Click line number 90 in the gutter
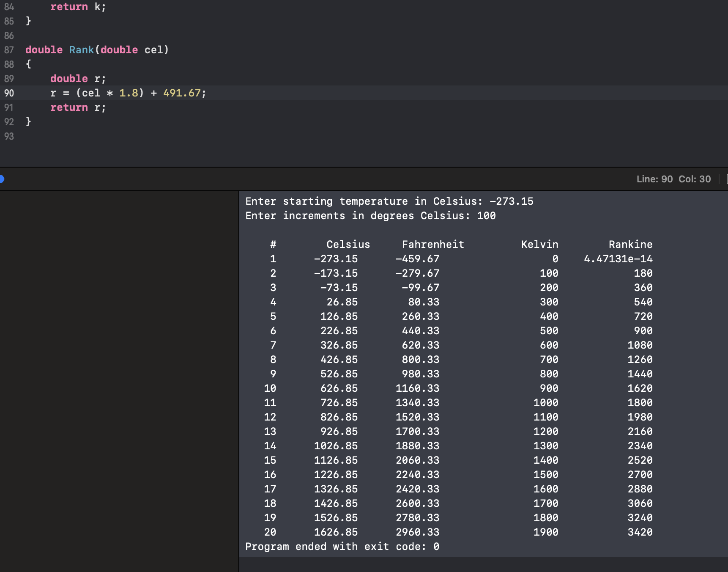Viewport: 728px width, 572px height. pos(9,93)
